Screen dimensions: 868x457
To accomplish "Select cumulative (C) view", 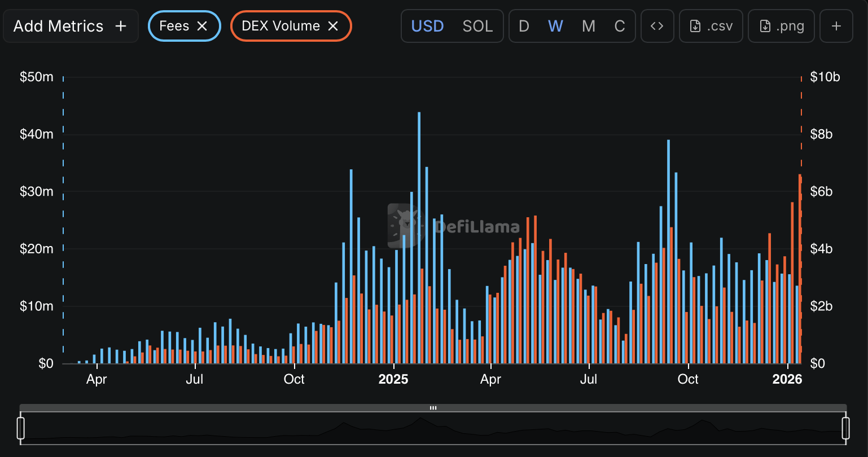I will click(x=620, y=26).
